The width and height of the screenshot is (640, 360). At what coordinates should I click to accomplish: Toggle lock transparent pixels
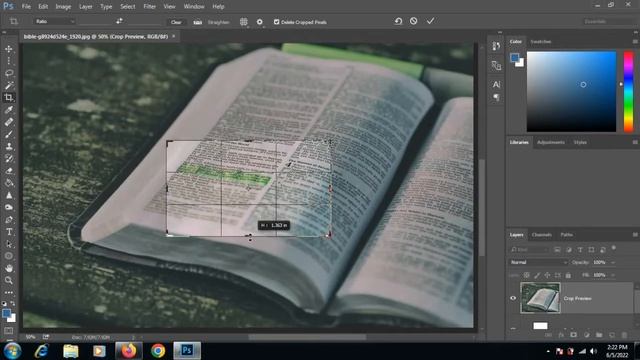pyautogui.click(x=527, y=276)
